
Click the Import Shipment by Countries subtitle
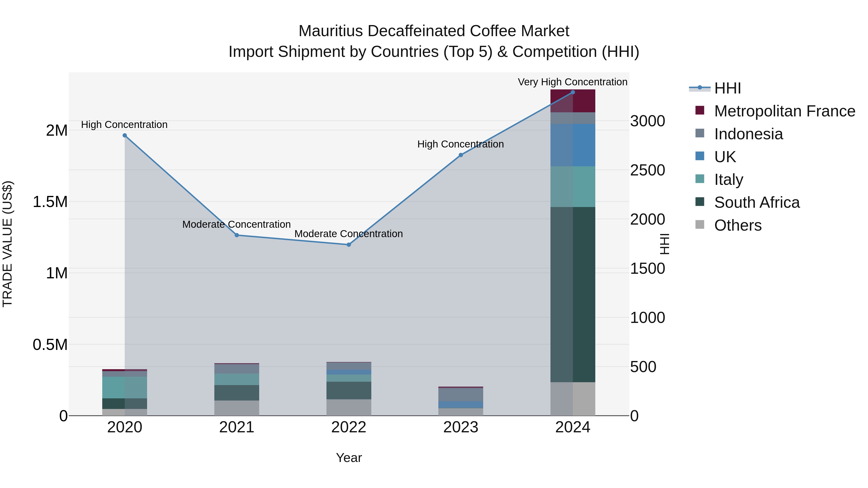tap(434, 52)
